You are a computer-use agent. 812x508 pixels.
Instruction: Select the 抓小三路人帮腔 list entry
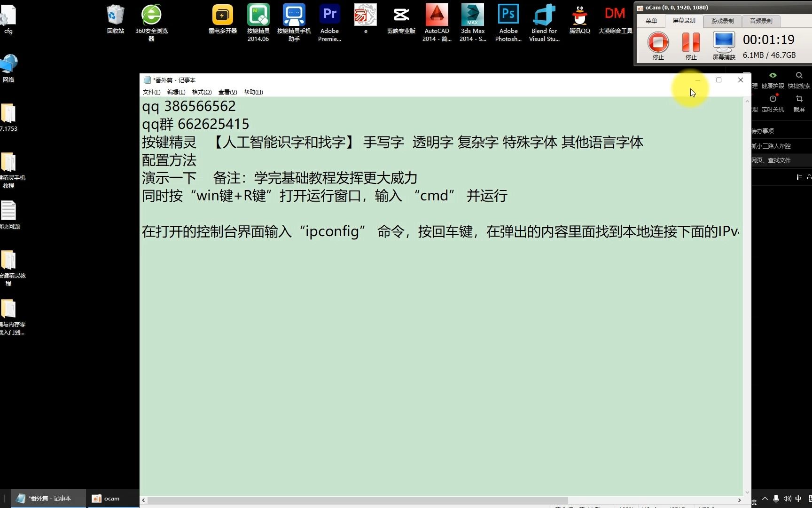[771, 146]
